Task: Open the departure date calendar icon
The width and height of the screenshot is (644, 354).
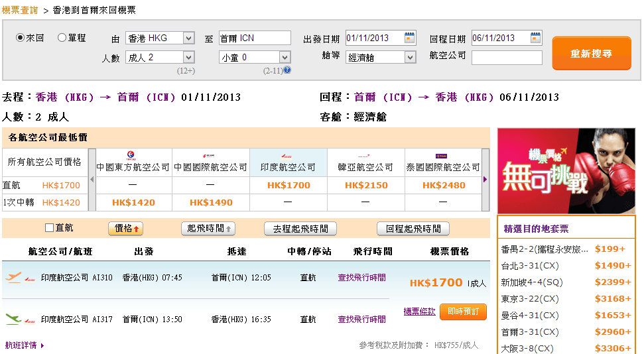Action: [410, 38]
